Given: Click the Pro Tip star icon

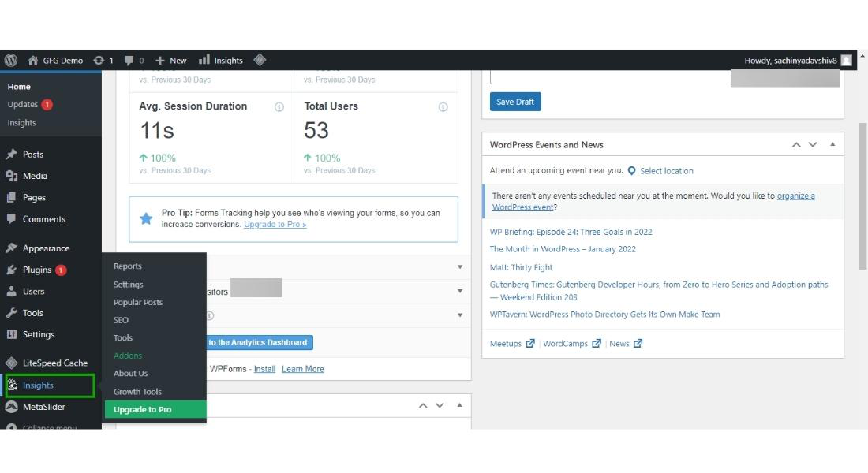Looking at the screenshot, I should [146, 218].
